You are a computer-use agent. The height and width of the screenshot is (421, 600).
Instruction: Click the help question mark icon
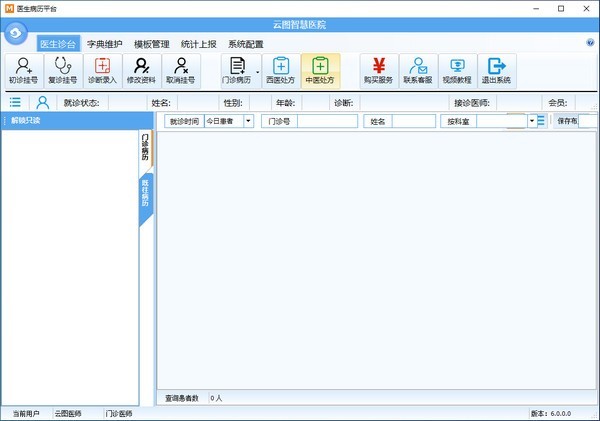pos(590,42)
